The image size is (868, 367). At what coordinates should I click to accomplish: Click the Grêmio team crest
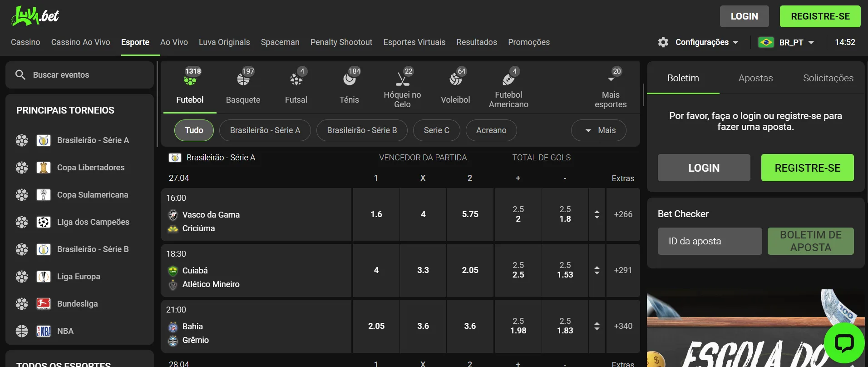coord(173,340)
